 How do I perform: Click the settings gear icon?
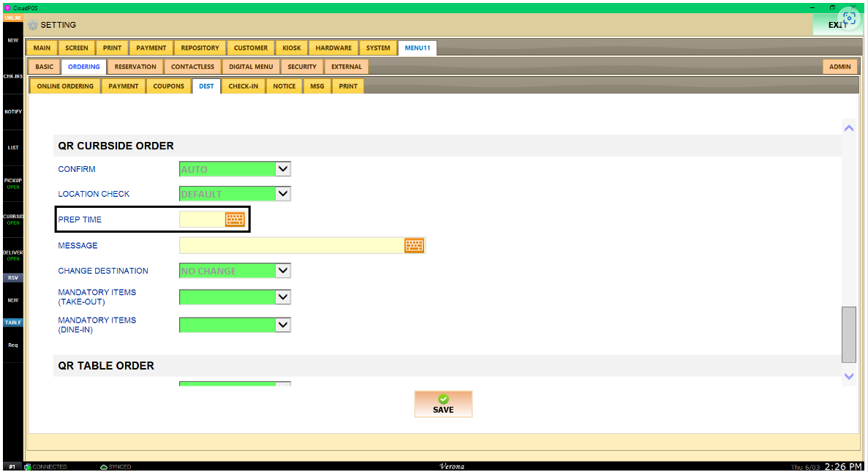tap(32, 25)
